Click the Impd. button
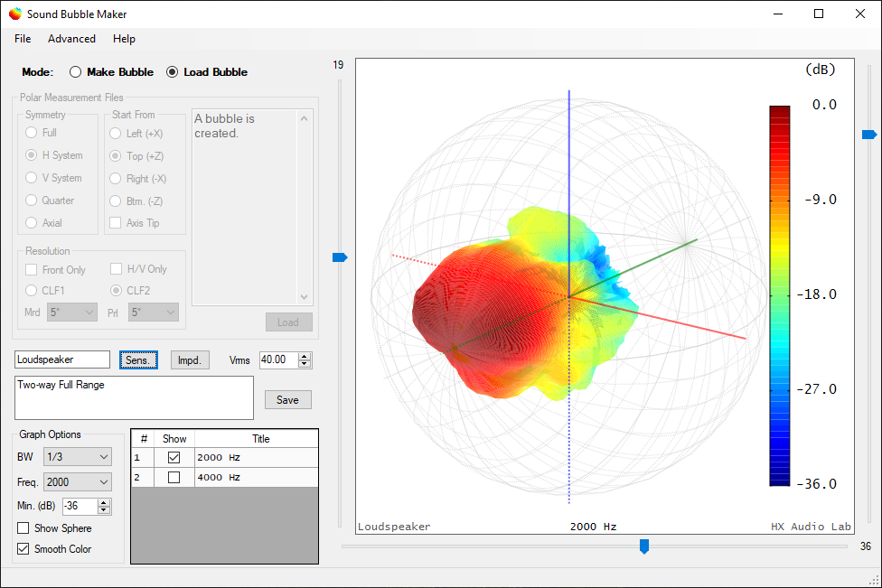Screen dimensions: 882x588 tap(190, 360)
